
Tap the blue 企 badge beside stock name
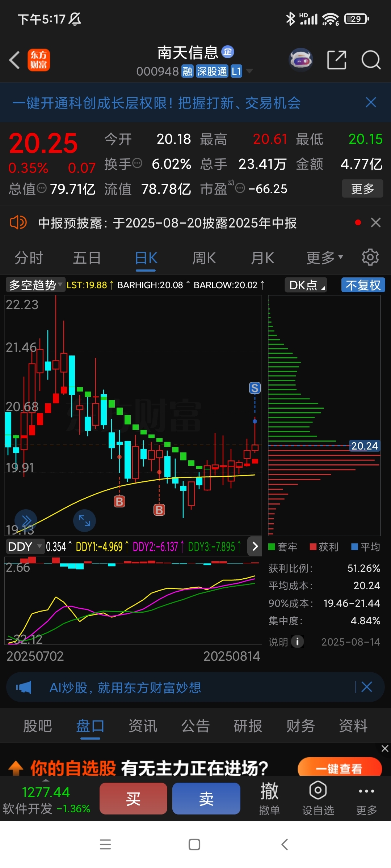(x=228, y=52)
